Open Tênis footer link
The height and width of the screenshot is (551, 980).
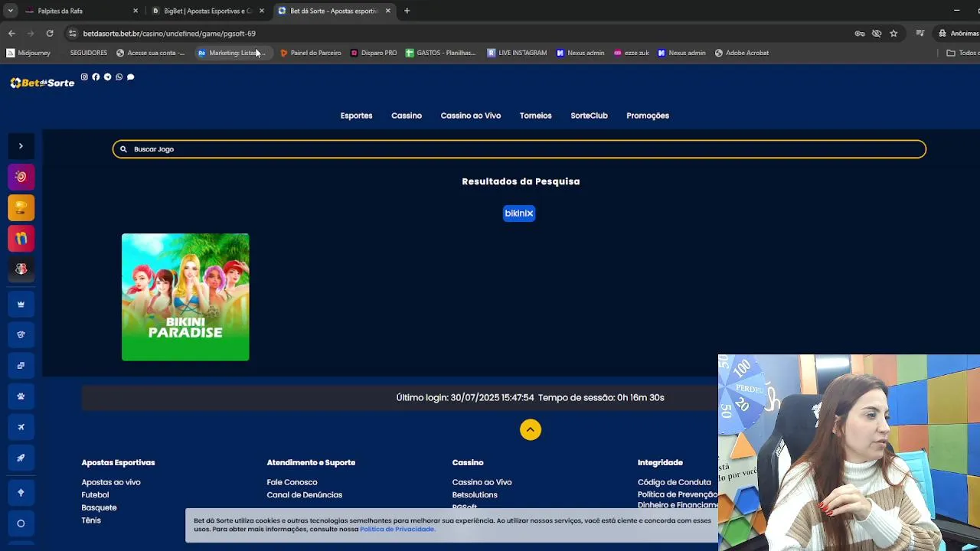[91, 520]
